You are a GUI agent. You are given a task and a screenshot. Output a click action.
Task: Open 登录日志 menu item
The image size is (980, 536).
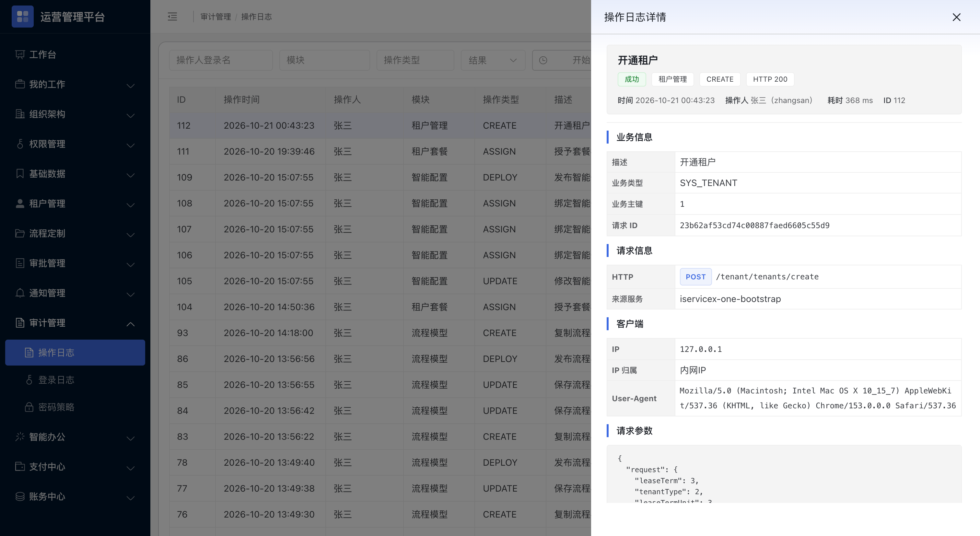coord(75,380)
